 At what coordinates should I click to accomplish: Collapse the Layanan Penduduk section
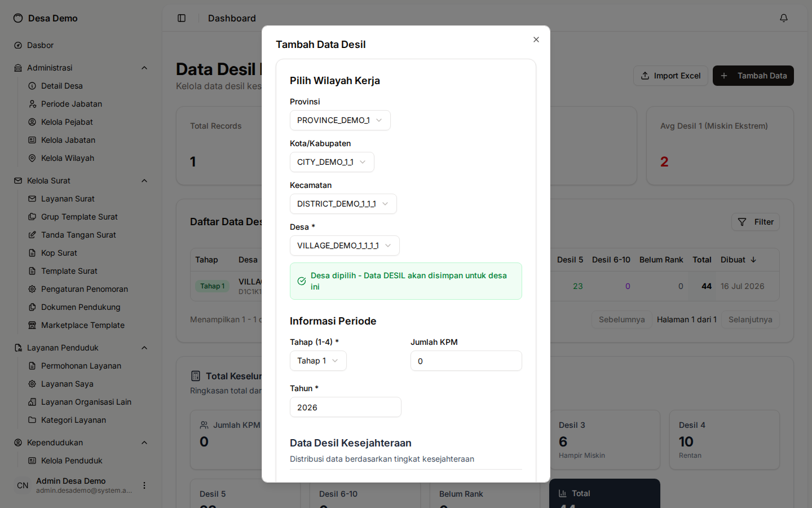pyautogui.click(x=144, y=348)
